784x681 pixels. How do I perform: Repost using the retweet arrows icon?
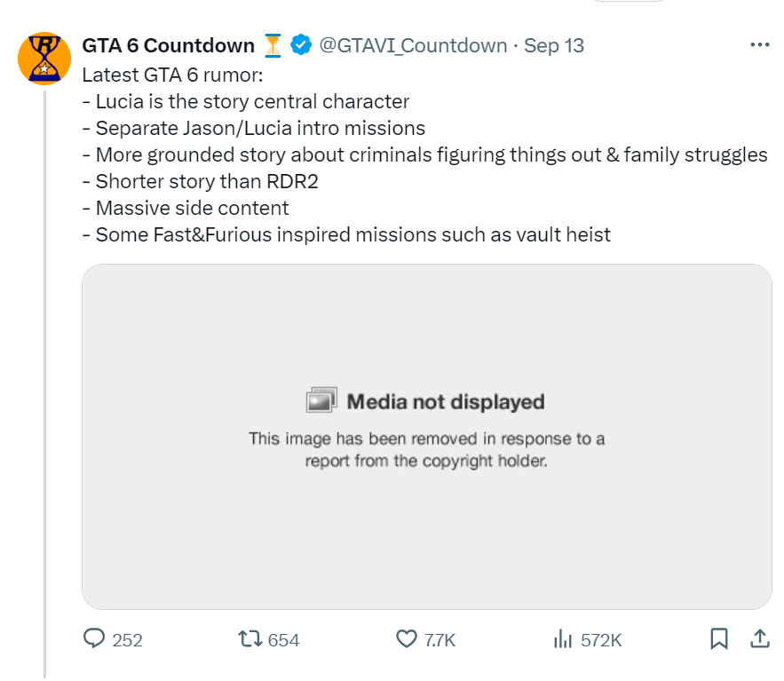pyautogui.click(x=249, y=639)
